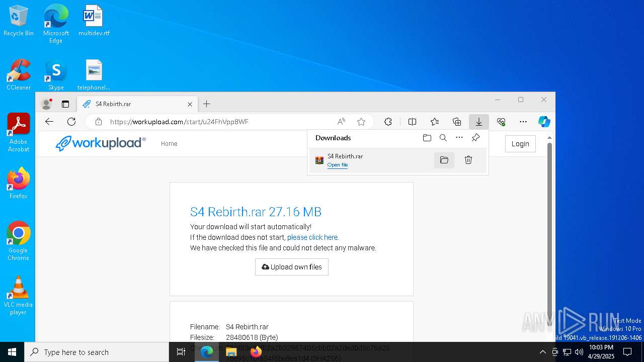The height and width of the screenshot is (362, 644).
Task: Launch Adobe Acrobat from the desktop
Action: click(19, 133)
